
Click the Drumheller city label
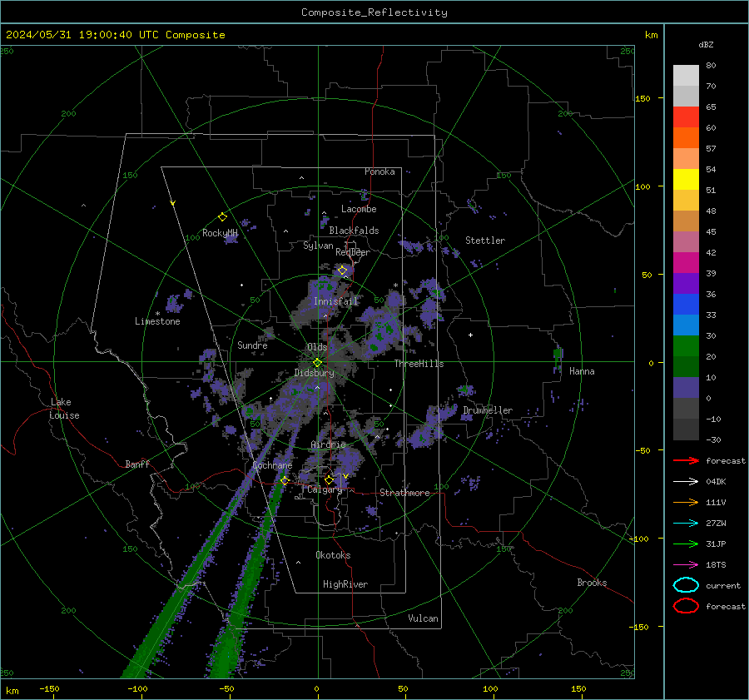click(x=488, y=410)
